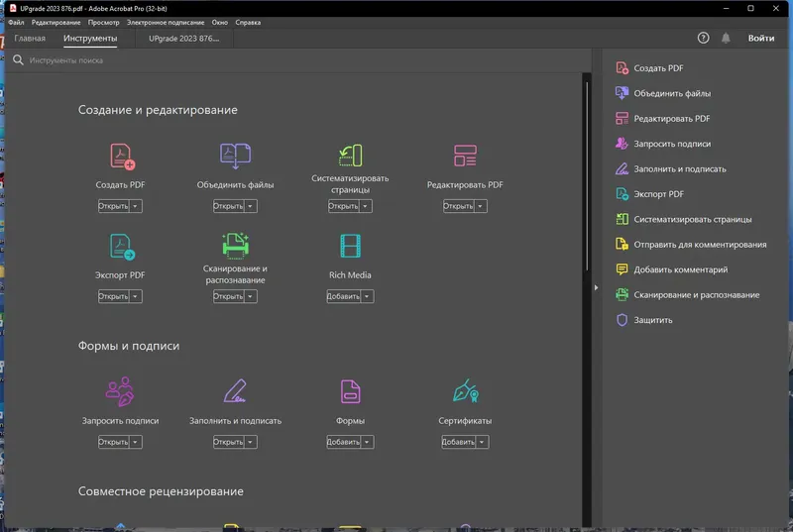
Task: Click Добавить комментарий sidebar icon
Action: [x=623, y=269]
